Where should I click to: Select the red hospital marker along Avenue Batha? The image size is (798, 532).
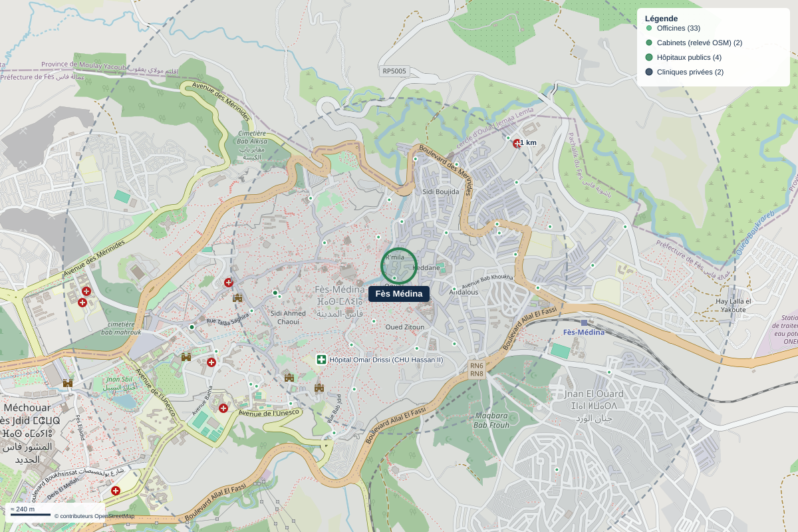point(223,408)
